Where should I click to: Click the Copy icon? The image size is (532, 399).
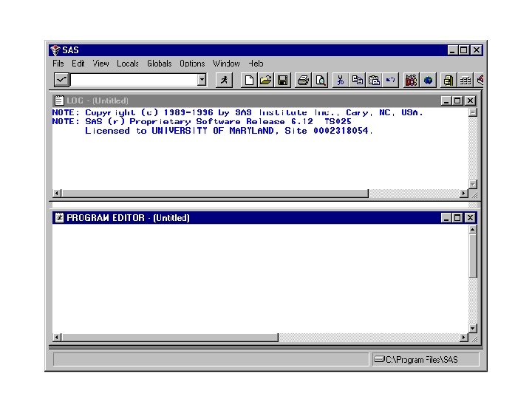point(358,80)
